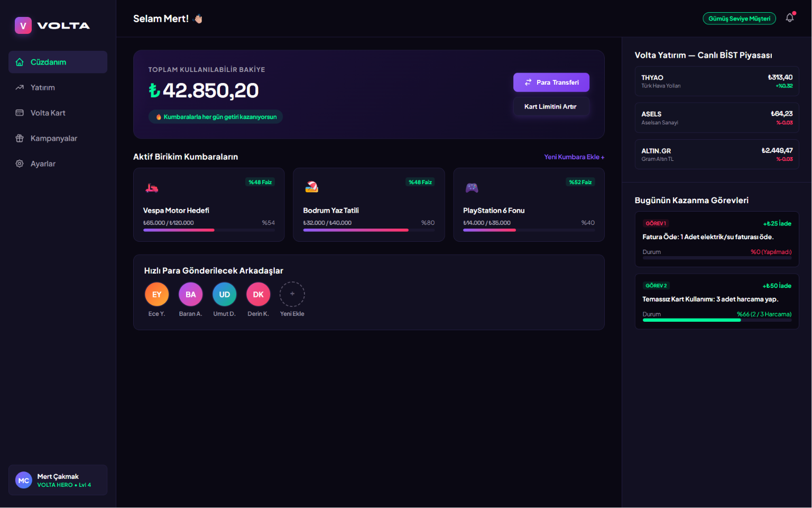Click the flame icon in the kumbara banner
812x508 pixels.
pos(159,117)
